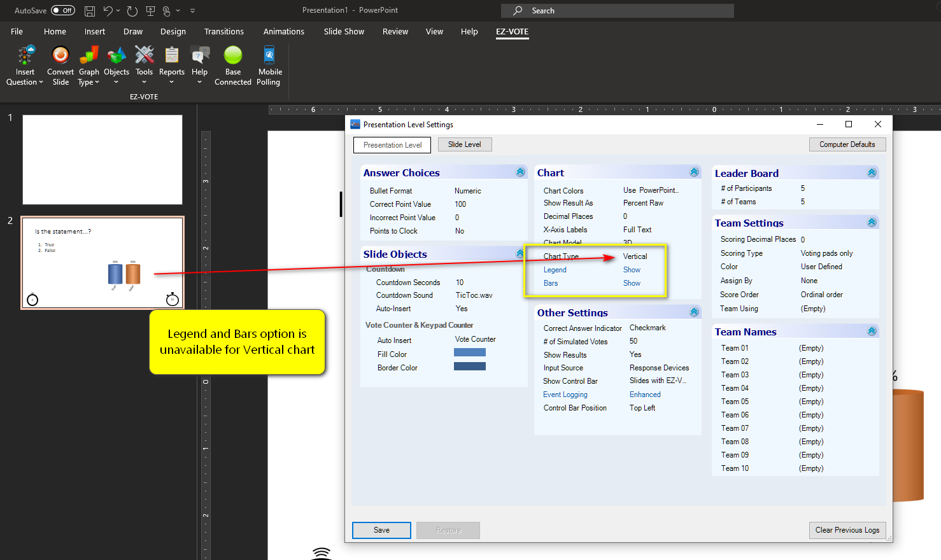Open the Graph Type icon
Viewport: 941px width, 560px height.
click(89, 56)
